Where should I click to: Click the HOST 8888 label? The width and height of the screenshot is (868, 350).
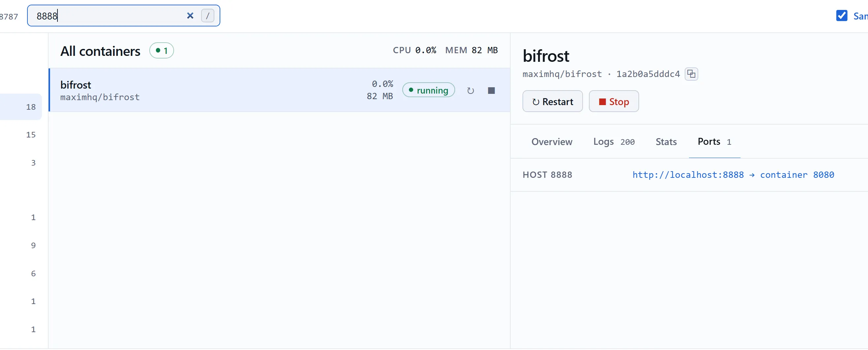pos(547,175)
